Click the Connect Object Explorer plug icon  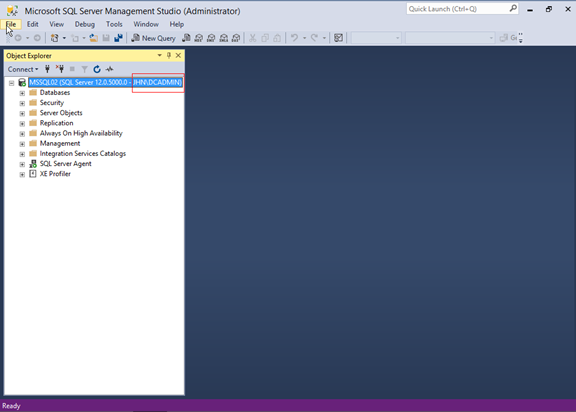pos(47,69)
